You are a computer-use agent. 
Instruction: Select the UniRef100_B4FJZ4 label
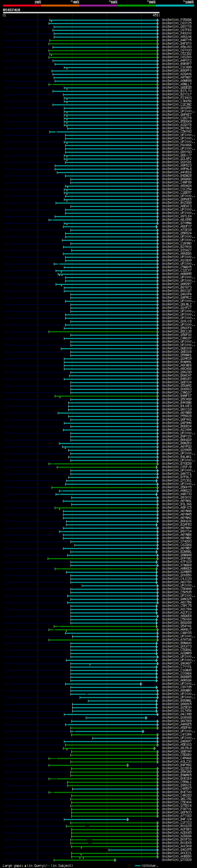(177, 819)
